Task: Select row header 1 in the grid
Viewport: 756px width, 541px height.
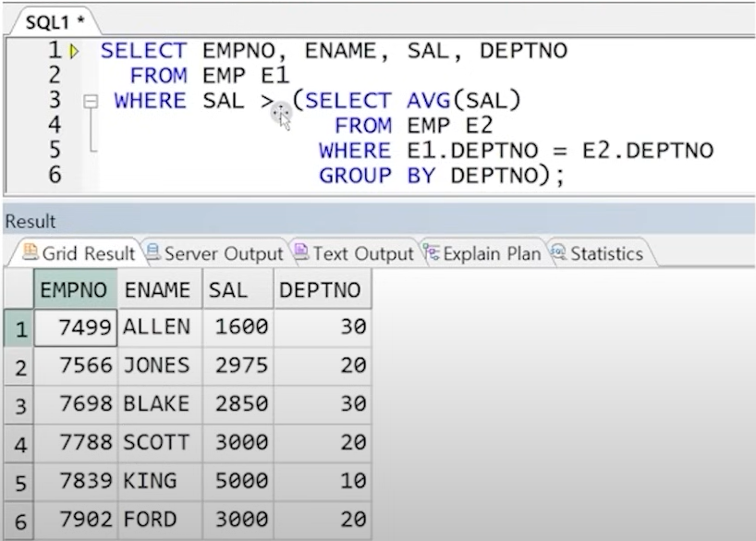Action: coord(18,328)
